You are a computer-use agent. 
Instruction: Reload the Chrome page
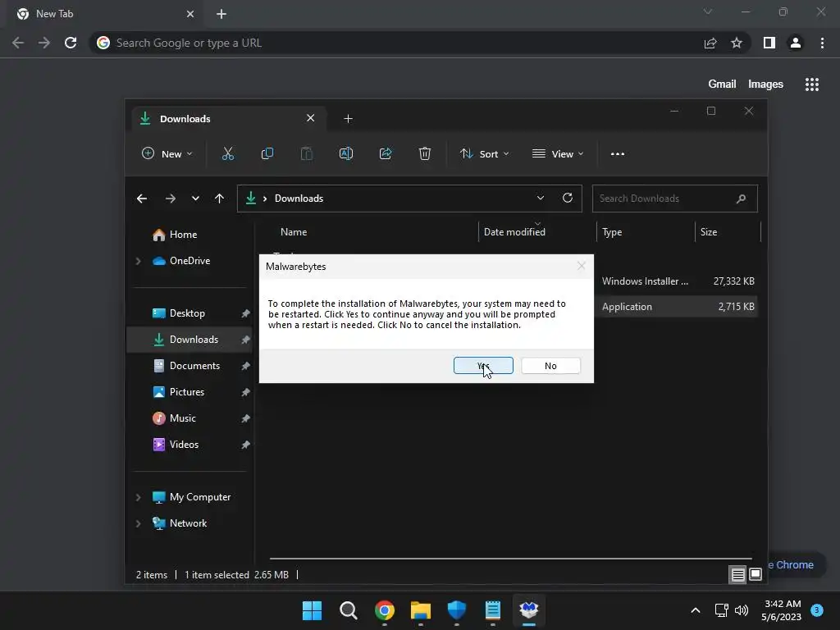pyautogui.click(x=71, y=43)
